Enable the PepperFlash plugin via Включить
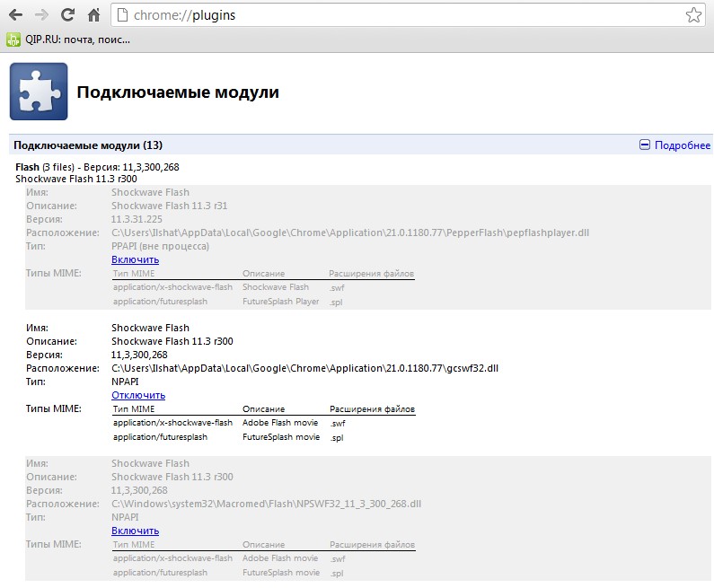Screen dimensions: 714x588 coord(136,259)
